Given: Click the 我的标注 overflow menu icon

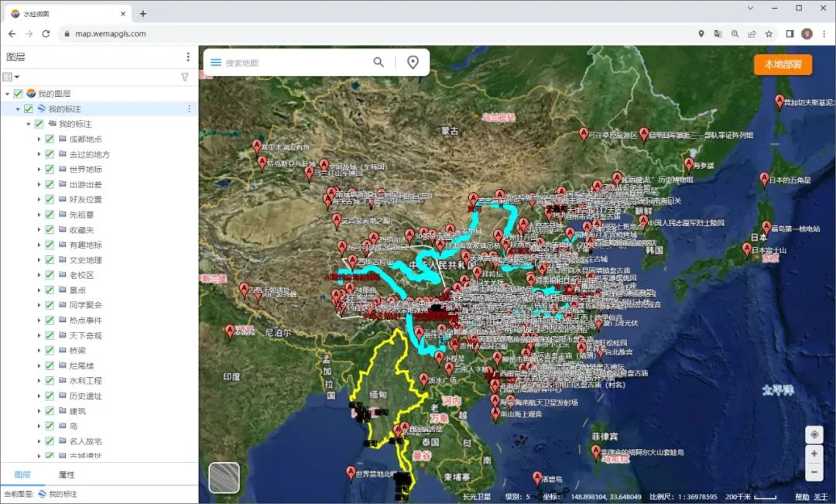Looking at the screenshot, I should click(x=188, y=109).
